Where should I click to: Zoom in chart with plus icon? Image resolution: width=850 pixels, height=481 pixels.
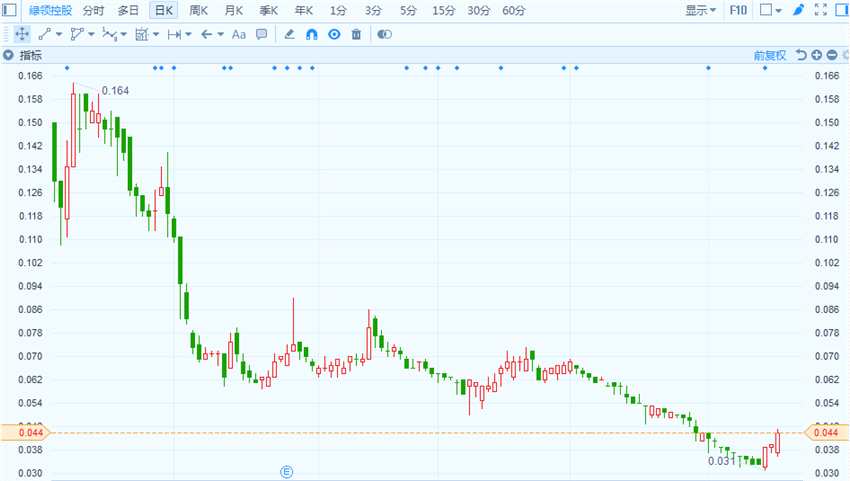coord(817,55)
